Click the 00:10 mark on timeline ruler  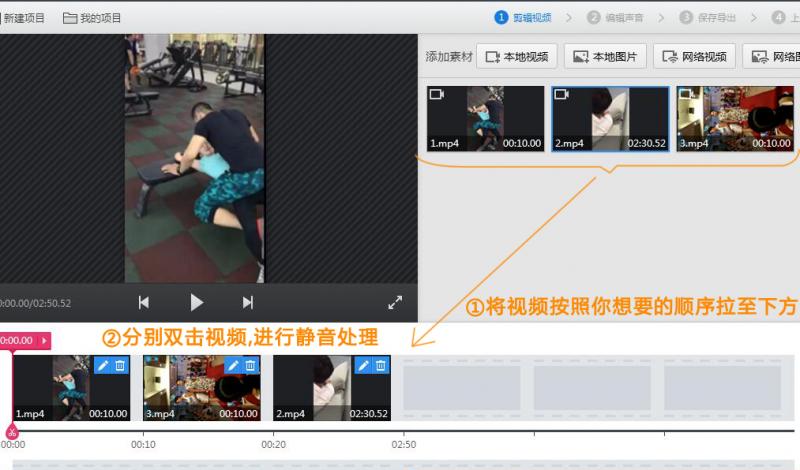tap(143, 444)
